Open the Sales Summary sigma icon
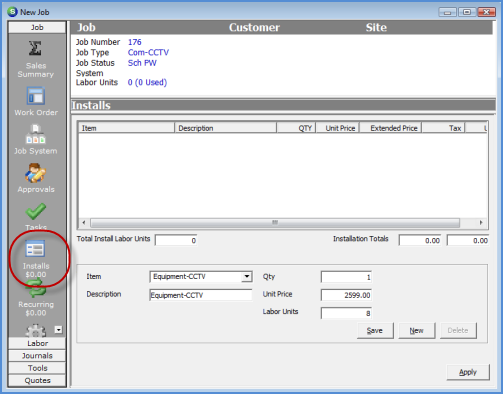This screenshot has width=503, height=394. tap(35, 48)
